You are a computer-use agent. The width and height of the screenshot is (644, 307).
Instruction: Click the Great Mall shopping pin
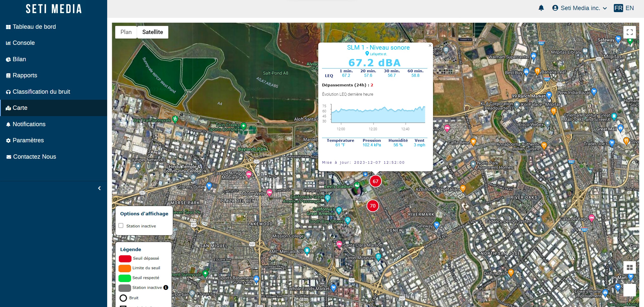click(621, 128)
